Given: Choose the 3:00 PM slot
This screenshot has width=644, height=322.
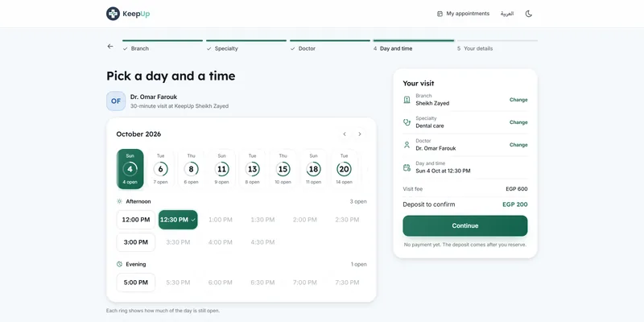Looking at the screenshot, I should 136,242.
